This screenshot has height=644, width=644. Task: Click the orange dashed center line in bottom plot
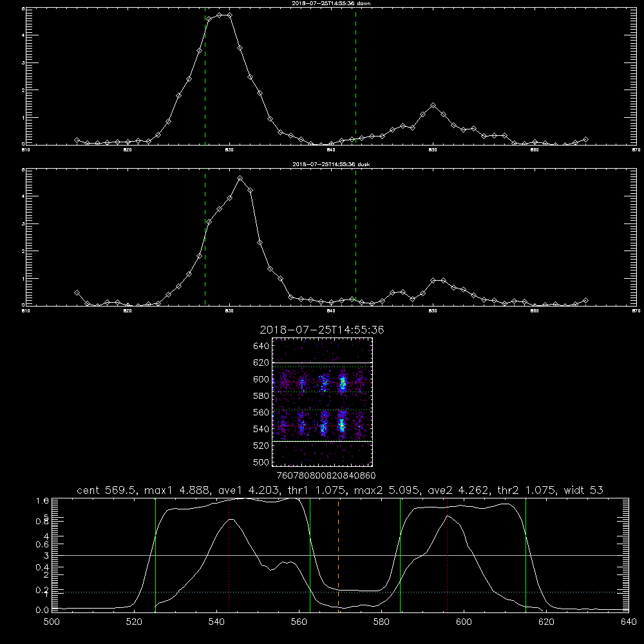click(339, 554)
